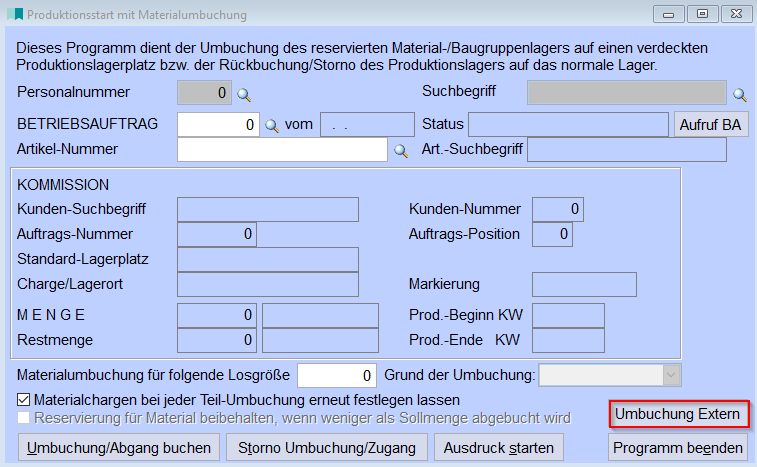This screenshot has width=757, height=467.
Task: Toggle Materialchargen bei jeder Teil-Umbuchung checkbox
Action: pos(25,400)
